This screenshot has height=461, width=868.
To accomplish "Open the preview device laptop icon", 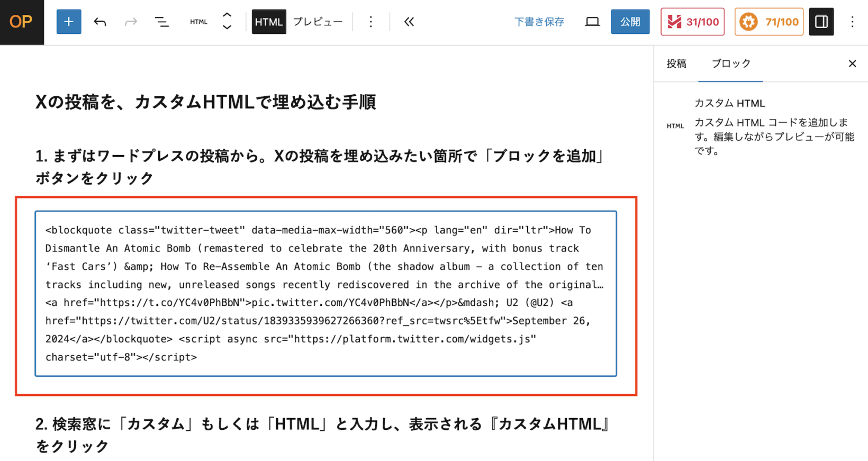I will click(592, 22).
